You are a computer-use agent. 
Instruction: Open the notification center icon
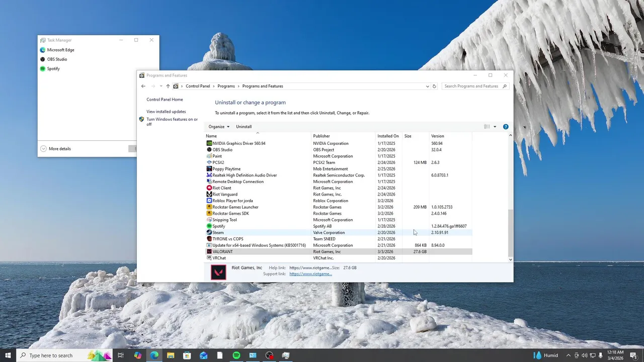(x=633, y=355)
